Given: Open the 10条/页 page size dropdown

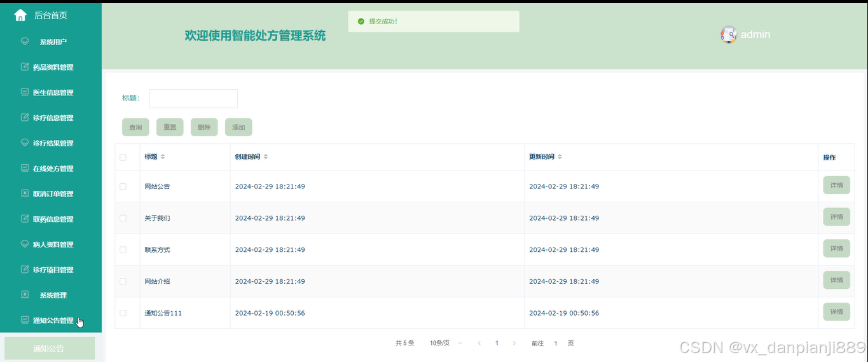Looking at the screenshot, I should click(x=446, y=344).
